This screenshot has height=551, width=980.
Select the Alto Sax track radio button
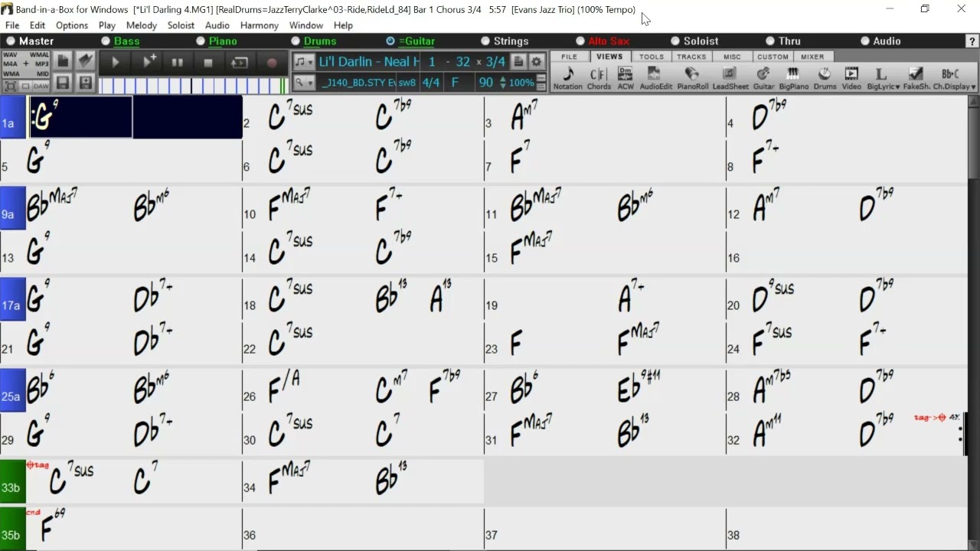(580, 41)
